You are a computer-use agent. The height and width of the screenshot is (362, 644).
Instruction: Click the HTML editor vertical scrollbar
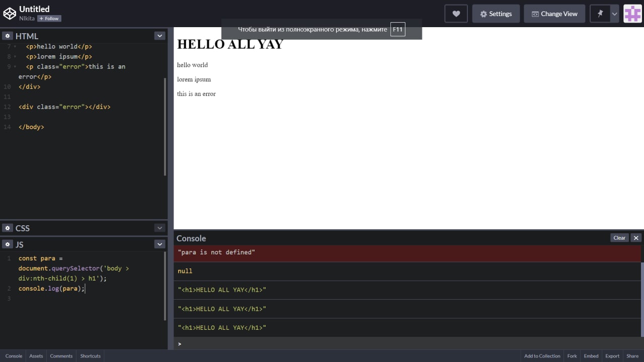click(x=165, y=126)
